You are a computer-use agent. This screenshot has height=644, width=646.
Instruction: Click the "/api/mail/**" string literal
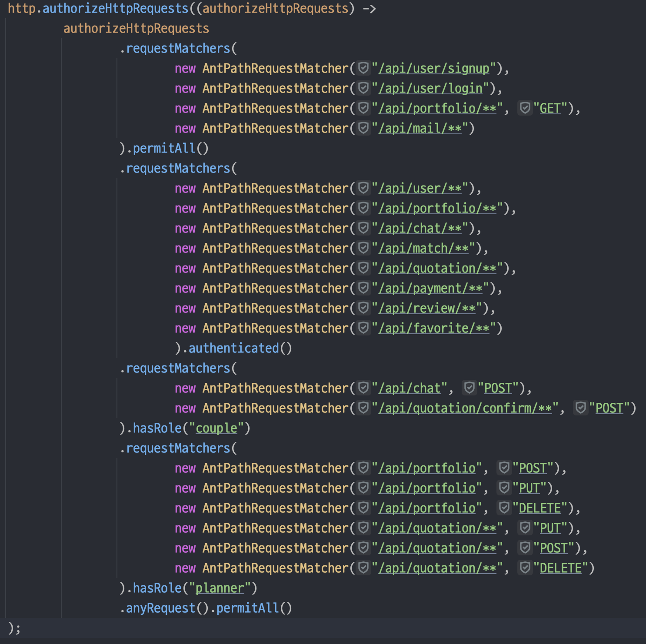click(420, 128)
